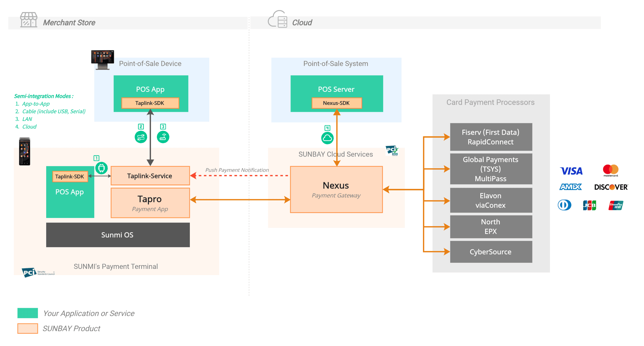The image size is (644, 346).
Task: Click the SUNBAY Product legend swatch
Action: pyautogui.click(x=28, y=328)
